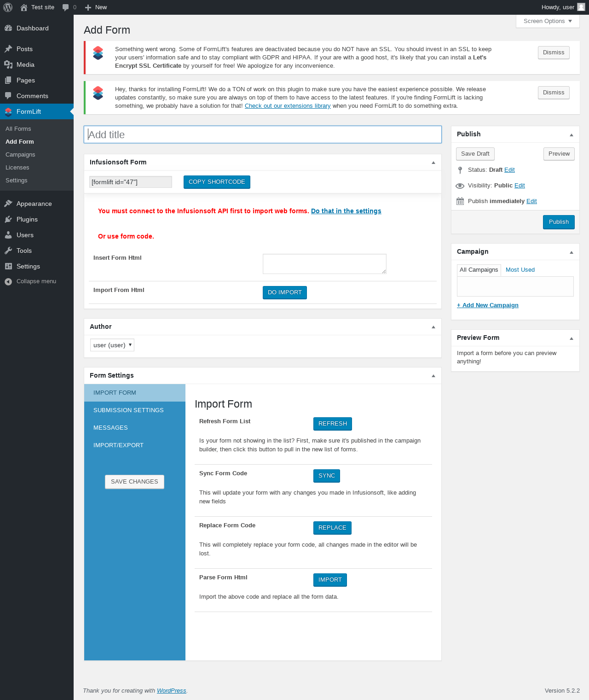
Task: Click the home icon beside Test site
Action: (24, 7)
